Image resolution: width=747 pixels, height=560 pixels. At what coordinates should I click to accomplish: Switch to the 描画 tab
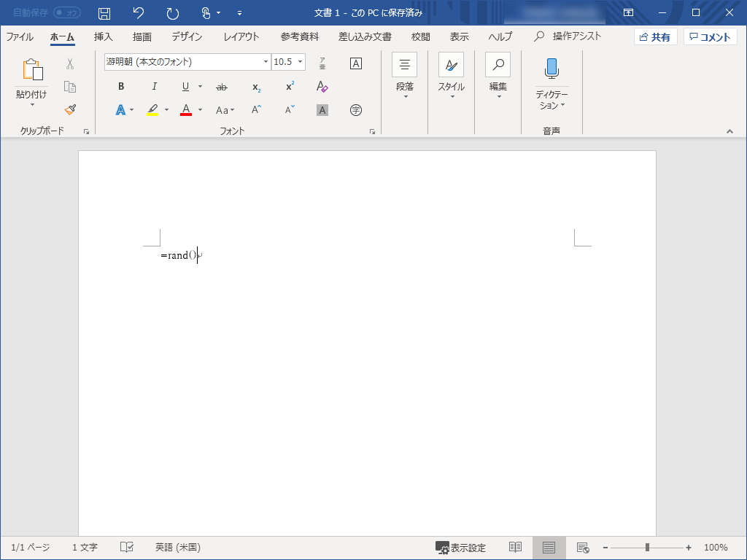[x=142, y=36]
